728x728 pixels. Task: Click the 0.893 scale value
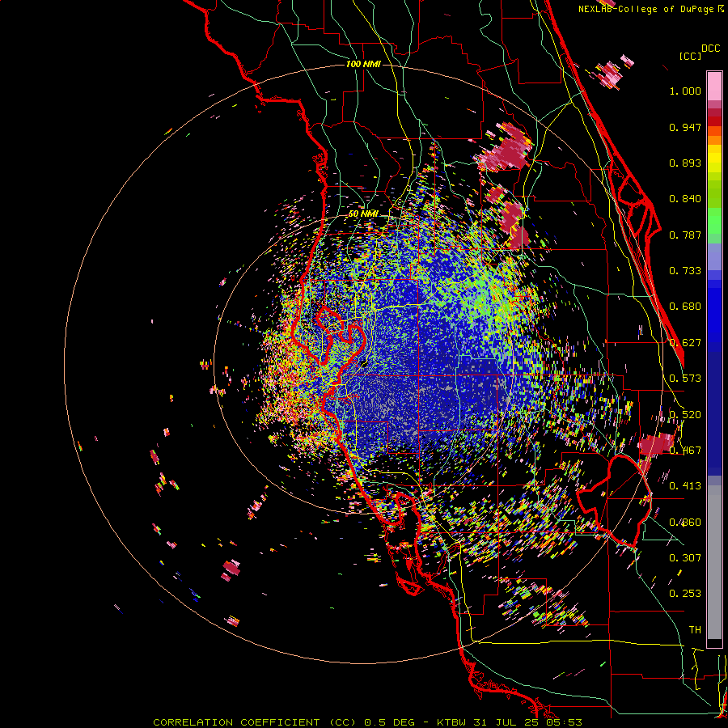coord(685,163)
